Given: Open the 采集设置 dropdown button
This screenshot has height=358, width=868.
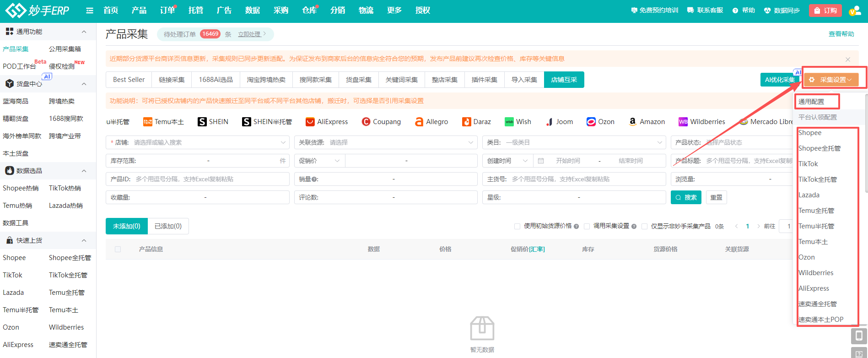Looking at the screenshot, I should tap(830, 80).
